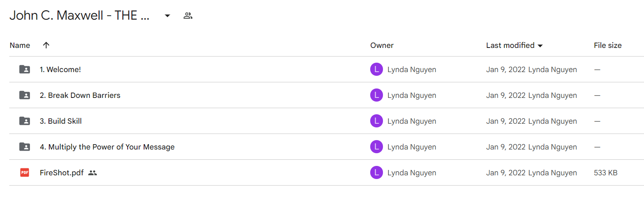The height and width of the screenshot is (204, 644).
Task: Select the FireShot.pdf file name
Action: (x=62, y=173)
